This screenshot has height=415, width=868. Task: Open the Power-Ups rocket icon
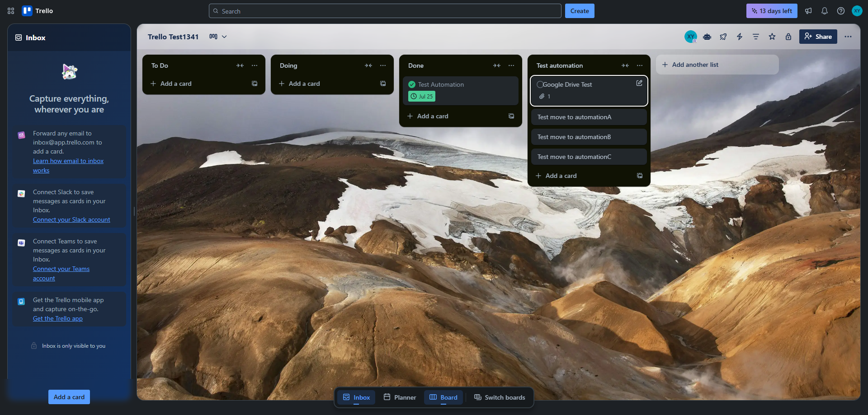click(x=723, y=37)
